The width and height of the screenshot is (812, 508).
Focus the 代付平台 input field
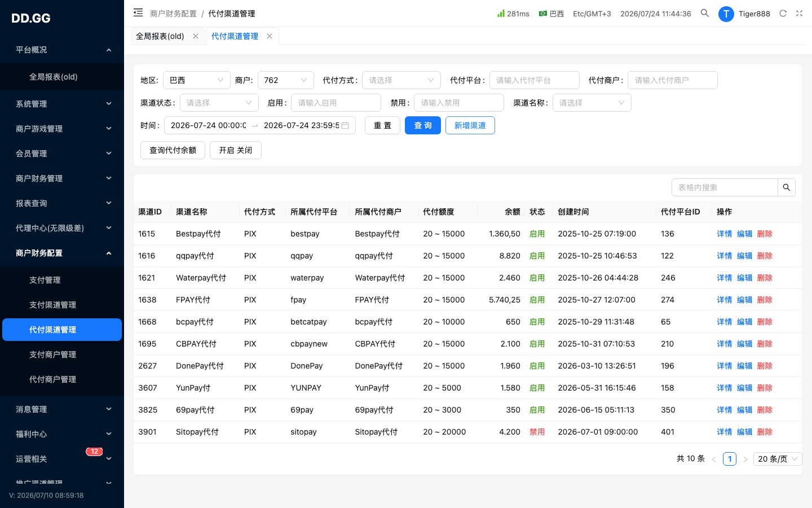[x=535, y=80]
